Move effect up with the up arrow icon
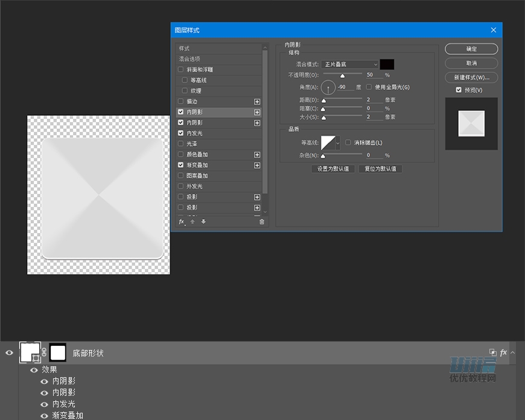This screenshot has width=525, height=420. [x=192, y=221]
